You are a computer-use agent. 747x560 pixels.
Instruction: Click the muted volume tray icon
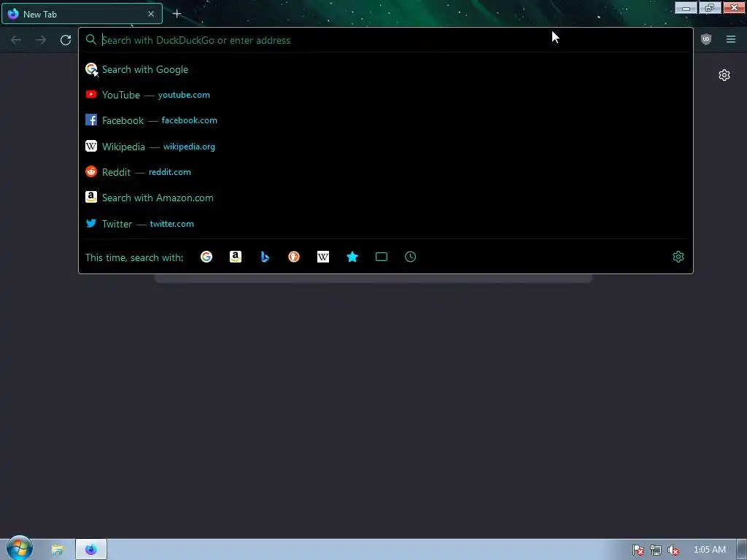tap(673, 550)
